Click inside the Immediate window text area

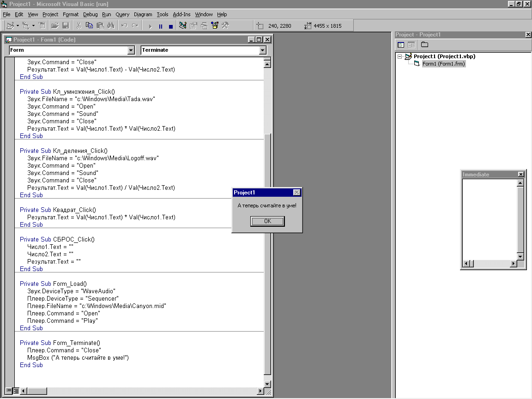coord(490,219)
